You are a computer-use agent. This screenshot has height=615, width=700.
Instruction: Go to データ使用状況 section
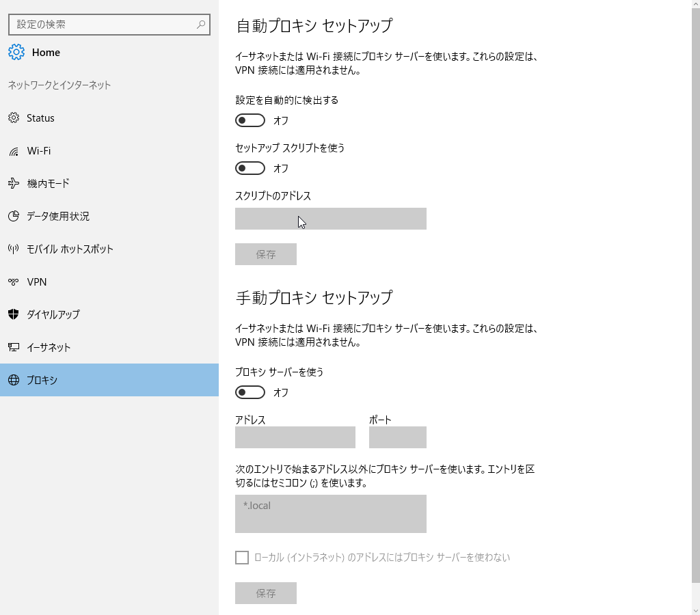(x=109, y=216)
